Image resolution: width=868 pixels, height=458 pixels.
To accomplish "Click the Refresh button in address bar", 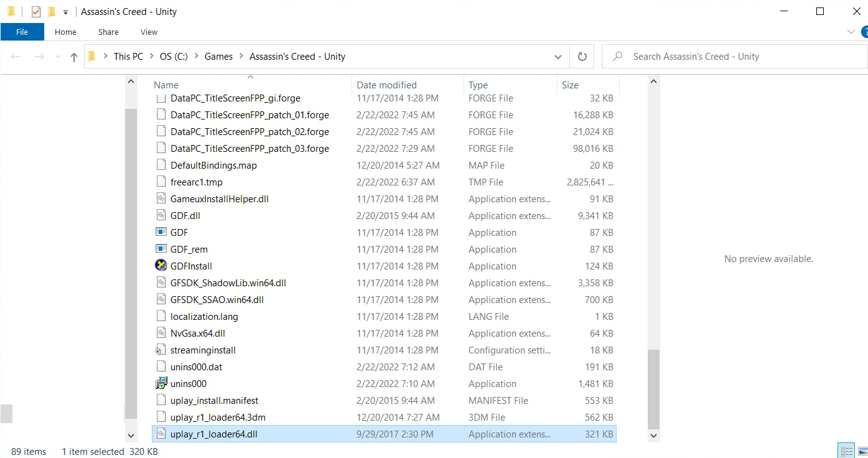I will click(582, 56).
